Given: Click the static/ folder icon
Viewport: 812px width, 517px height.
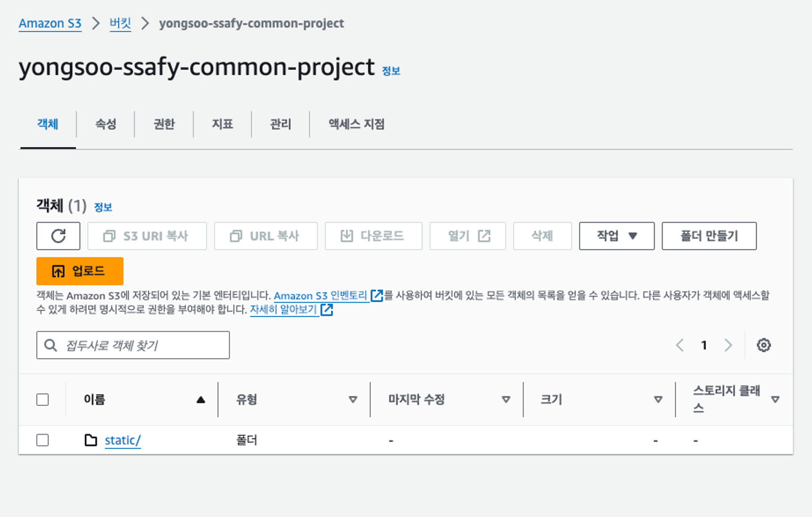Looking at the screenshot, I should (90, 440).
